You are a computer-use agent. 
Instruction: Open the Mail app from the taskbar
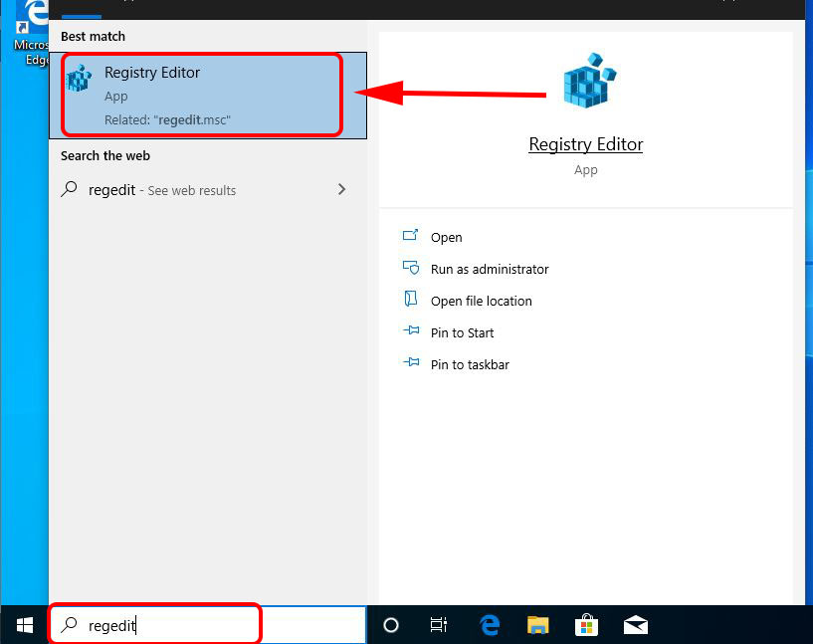click(636, 625)
